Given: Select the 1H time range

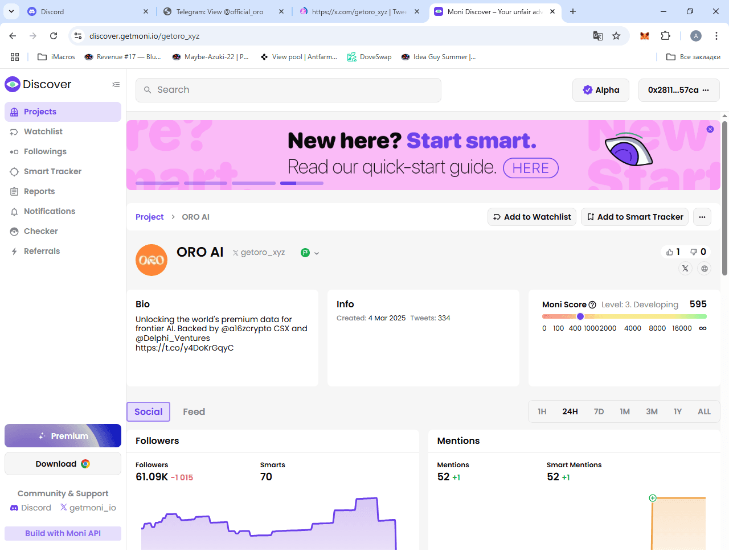Looking at the screenshot, I should (x=542, y=411).
